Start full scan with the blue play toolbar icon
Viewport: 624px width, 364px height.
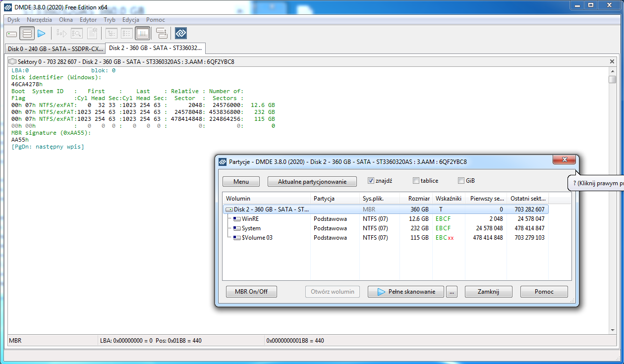point(42,34)
